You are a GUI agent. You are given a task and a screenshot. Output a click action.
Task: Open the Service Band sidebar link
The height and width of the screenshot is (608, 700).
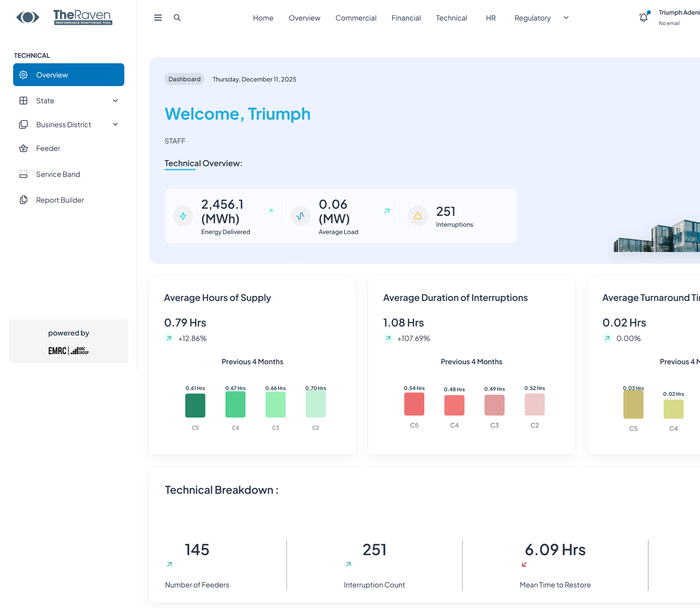click(x=69, y=174)
